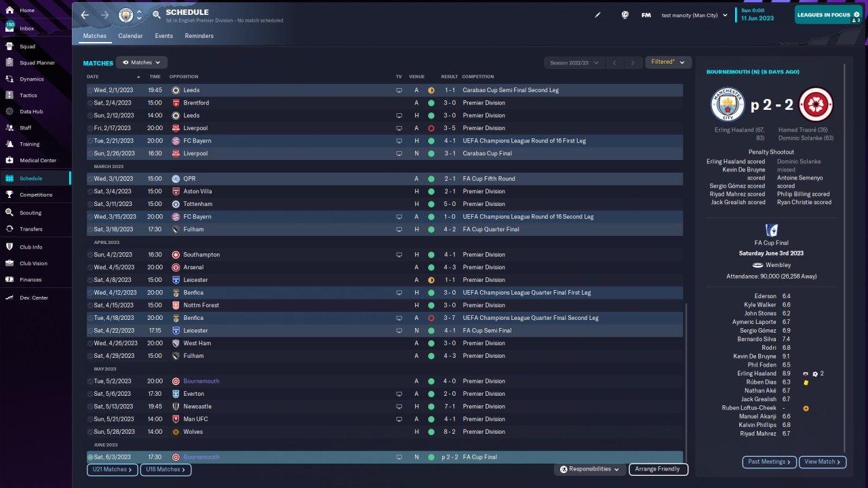Click the Leagues in Focus button
Image resolution: width=868 pixels, height=488 pixels.
click(x=828, y=15)
